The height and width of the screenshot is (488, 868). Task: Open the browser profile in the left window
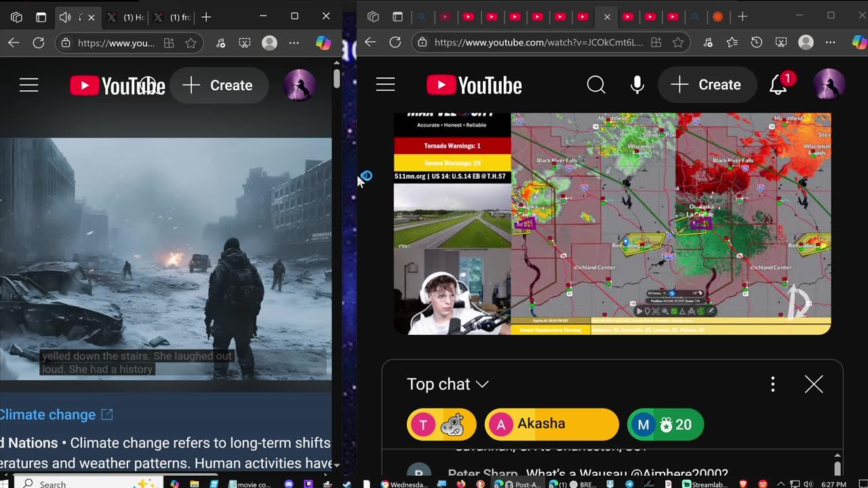(x=269, y=43)
